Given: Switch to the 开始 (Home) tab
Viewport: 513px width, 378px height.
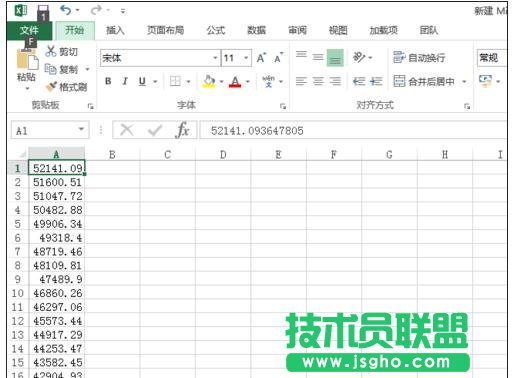Looking at the screenshot, I should (75, 30).
